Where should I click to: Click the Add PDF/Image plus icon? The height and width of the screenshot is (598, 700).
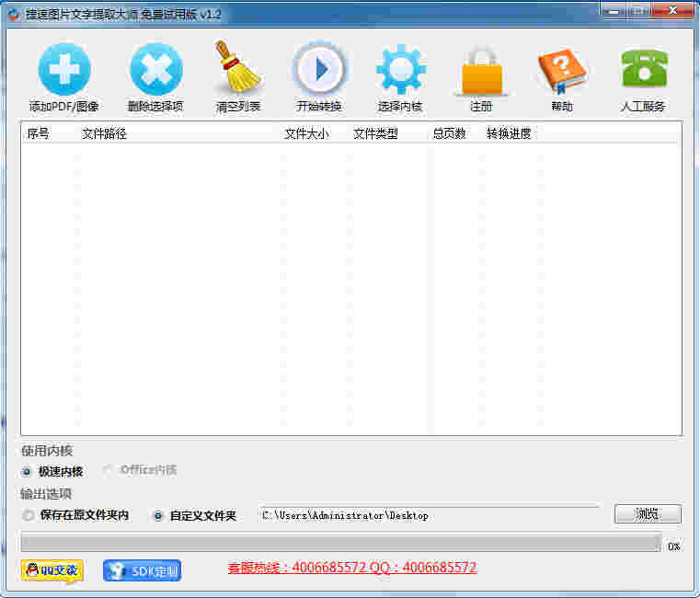coord(64,70)
